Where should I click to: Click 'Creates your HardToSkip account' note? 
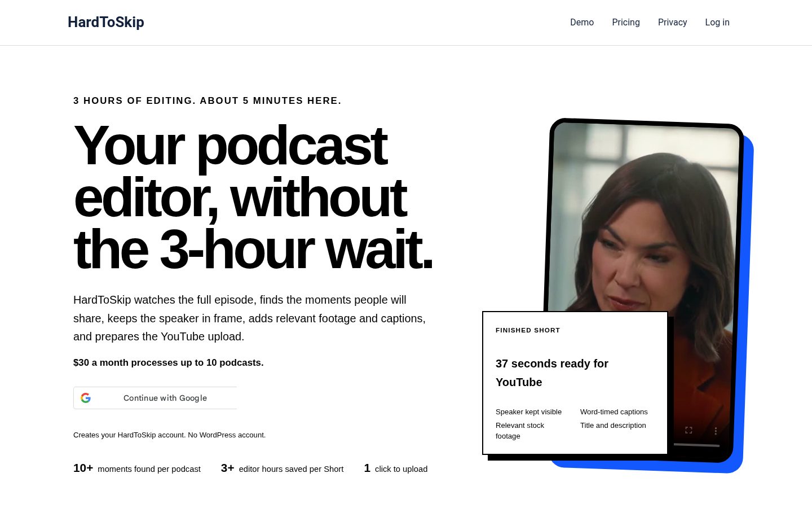[169, 435]
